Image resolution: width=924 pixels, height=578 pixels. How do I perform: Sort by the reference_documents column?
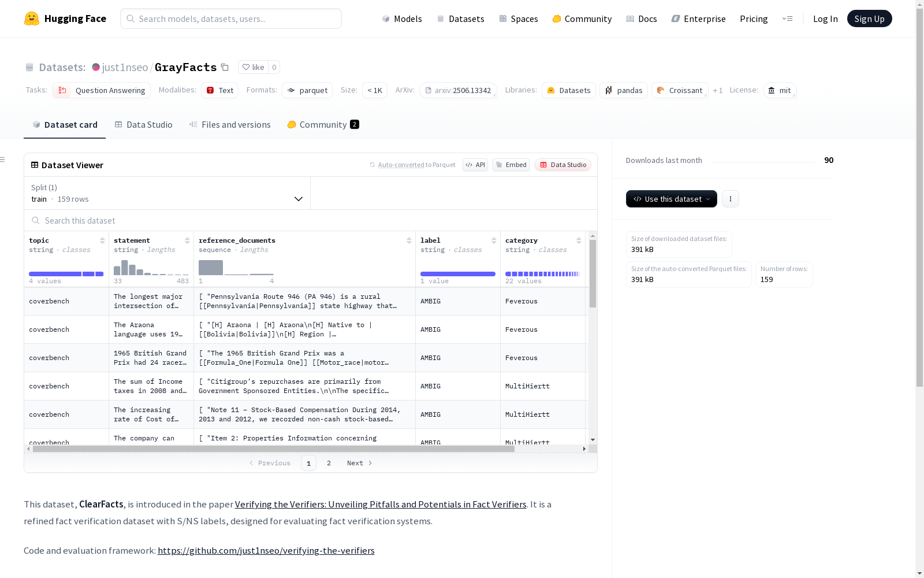pos(409,240)
